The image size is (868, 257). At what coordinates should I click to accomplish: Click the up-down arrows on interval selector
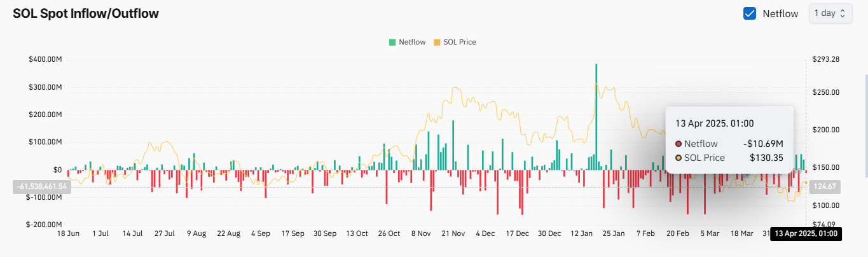843,13
